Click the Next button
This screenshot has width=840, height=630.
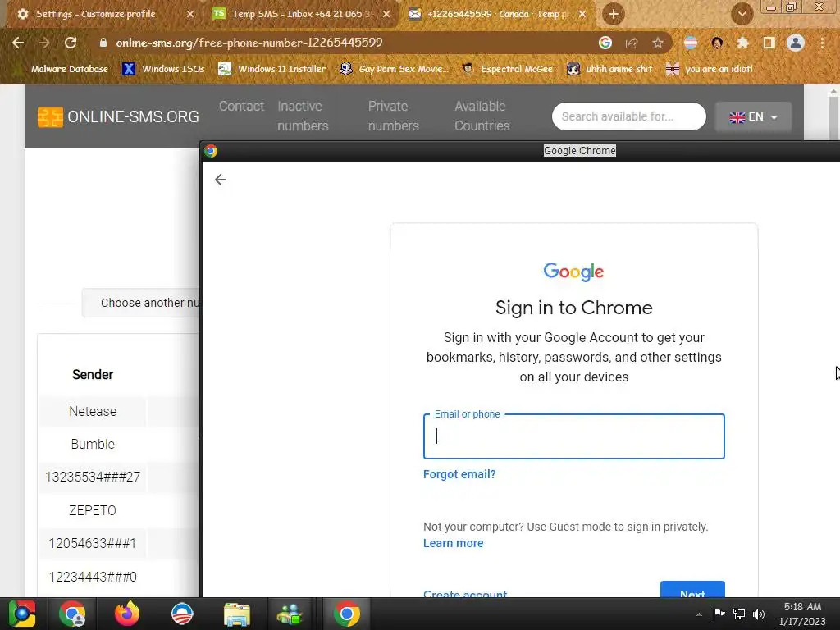(692, 589)
